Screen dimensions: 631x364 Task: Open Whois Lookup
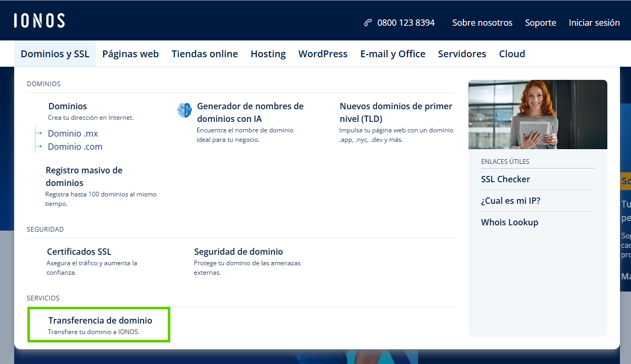point(510,222)
